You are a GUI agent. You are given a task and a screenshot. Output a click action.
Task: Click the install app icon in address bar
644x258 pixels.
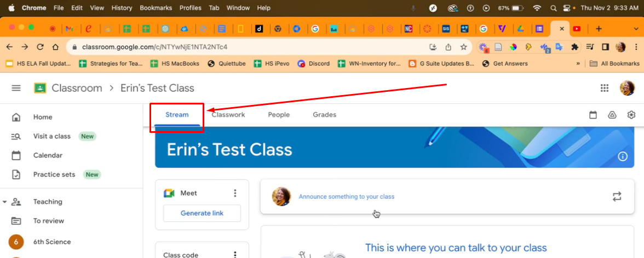pos(433,47)
